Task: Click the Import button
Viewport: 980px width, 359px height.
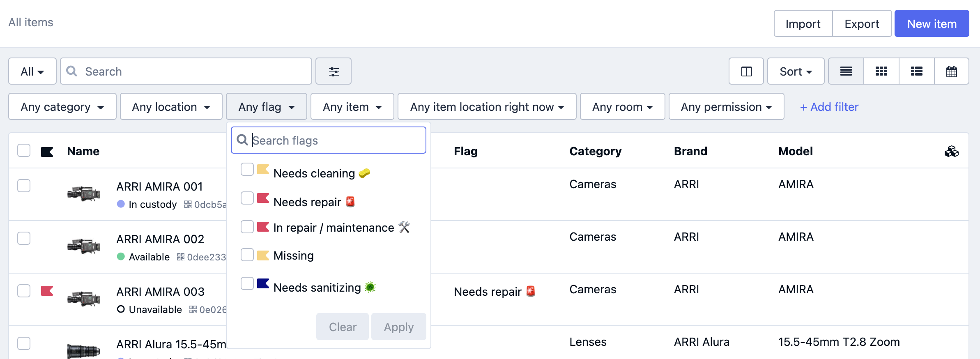Action: (803, 24)
